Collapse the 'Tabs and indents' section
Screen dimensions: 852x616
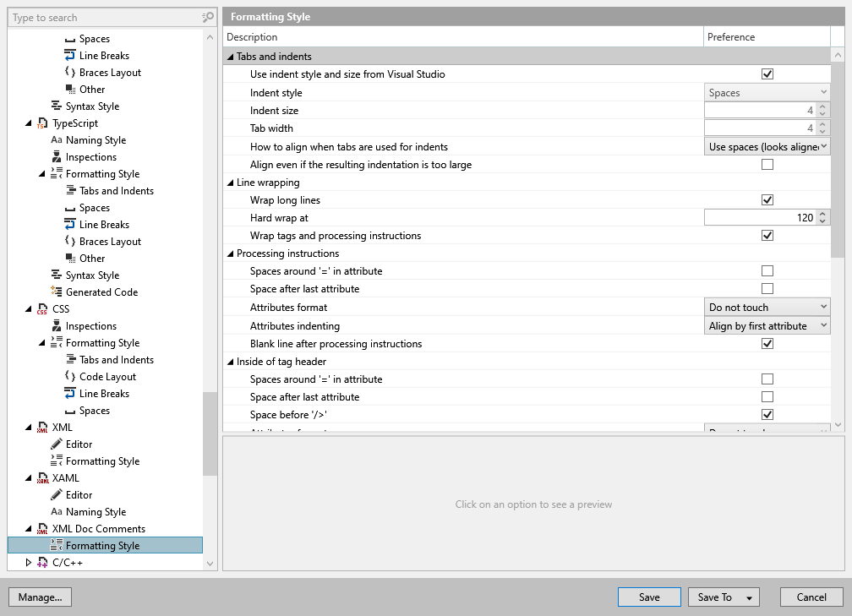[230, 55]
